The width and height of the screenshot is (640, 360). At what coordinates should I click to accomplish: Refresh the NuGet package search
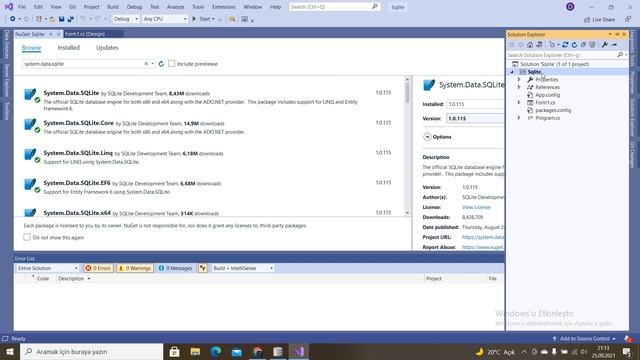(x=161, y=64)
